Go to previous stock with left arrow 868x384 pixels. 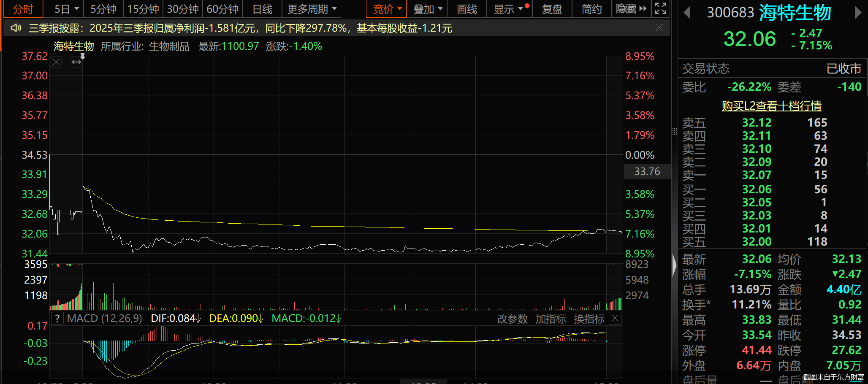(687, 13)
